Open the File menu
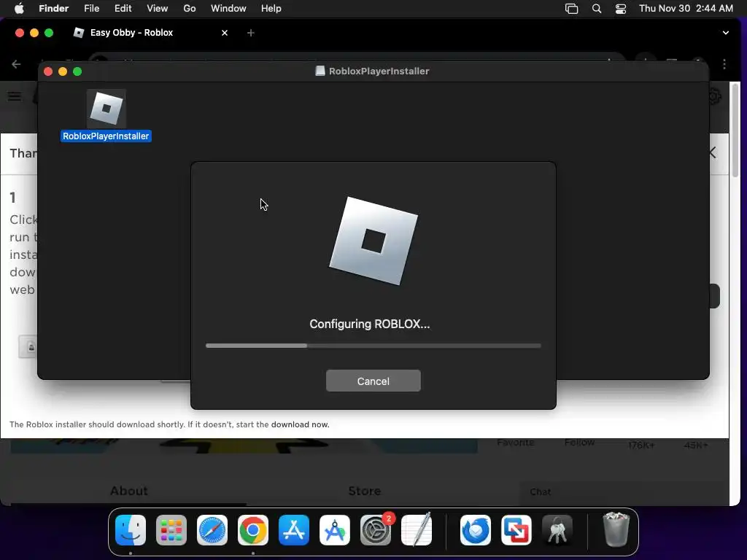 pos(91,8)
